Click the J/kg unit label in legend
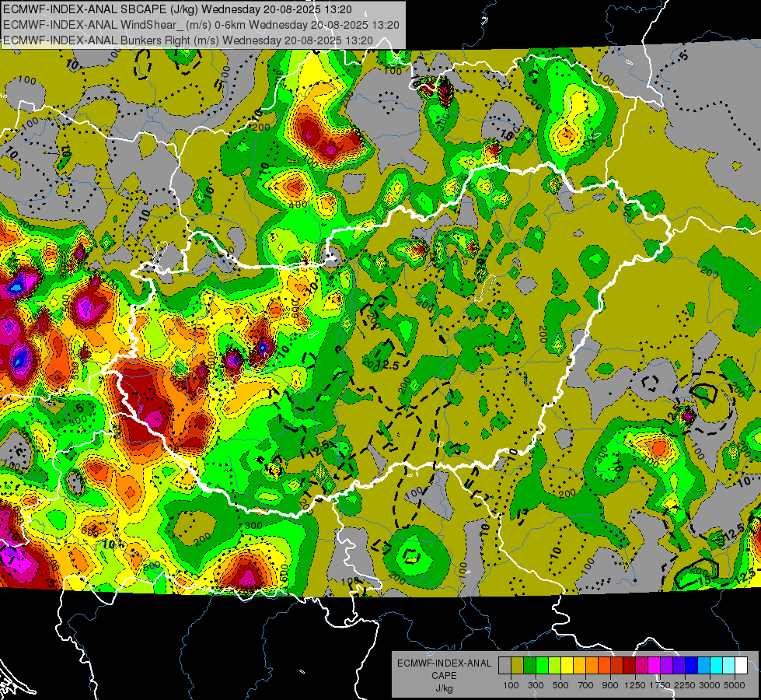Viewport: 761px width, 700px height. coord(444,688)
